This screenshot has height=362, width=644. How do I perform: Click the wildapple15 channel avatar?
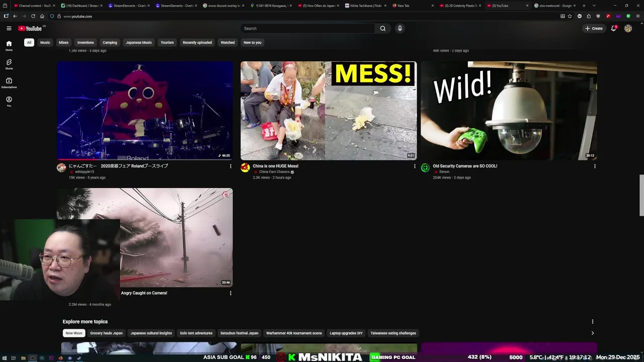61,168
